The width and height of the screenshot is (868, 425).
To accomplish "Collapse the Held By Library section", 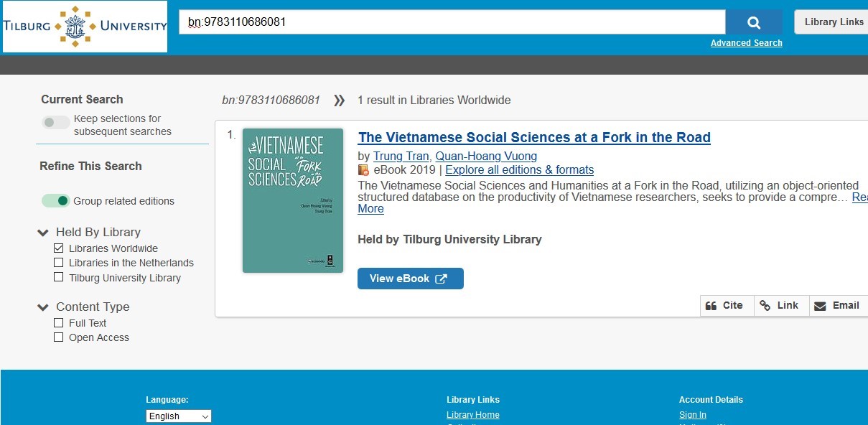I will click(43, 233).
